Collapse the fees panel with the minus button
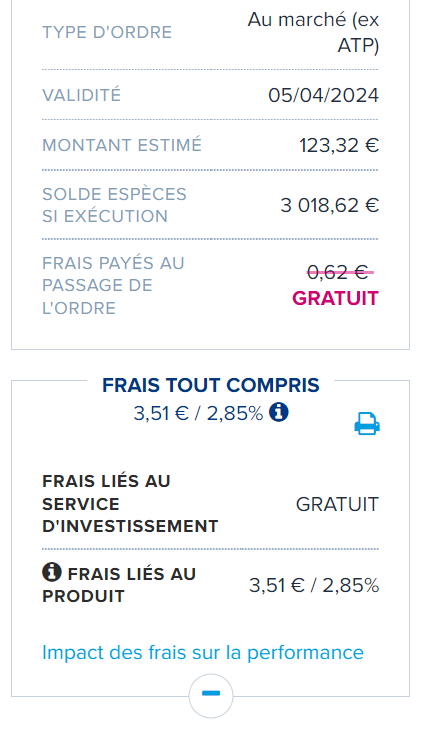 pyautogui.click(x=211, y=694)
